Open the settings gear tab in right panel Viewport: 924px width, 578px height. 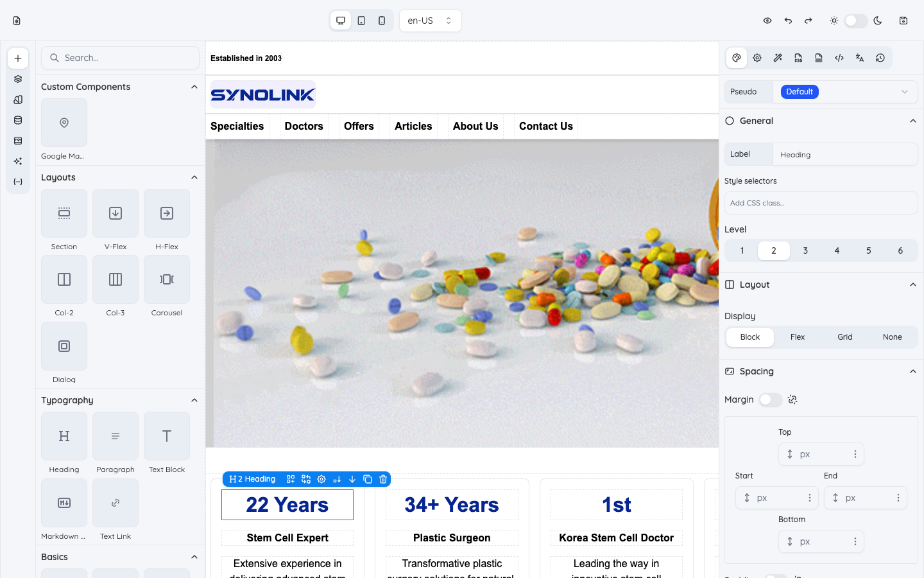coord(757,58)
